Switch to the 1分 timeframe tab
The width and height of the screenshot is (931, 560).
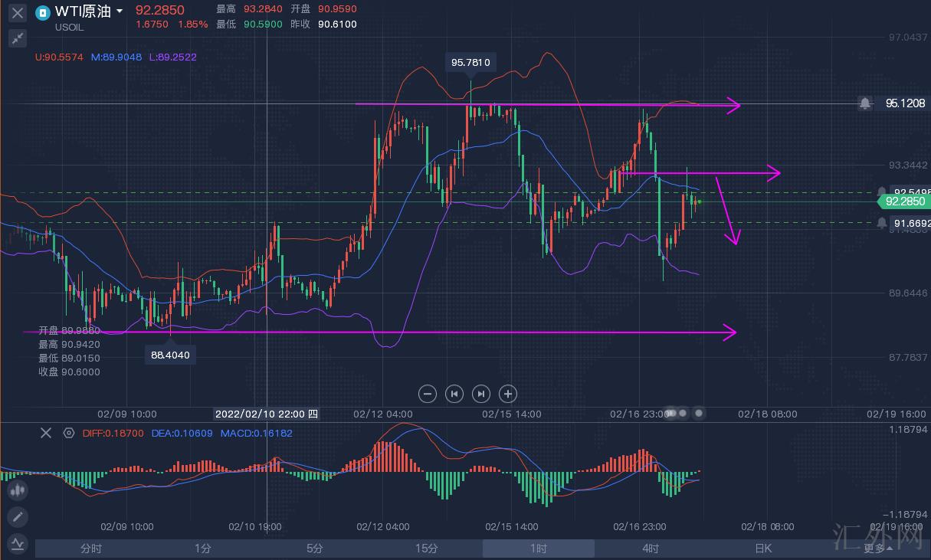(203, 549)
